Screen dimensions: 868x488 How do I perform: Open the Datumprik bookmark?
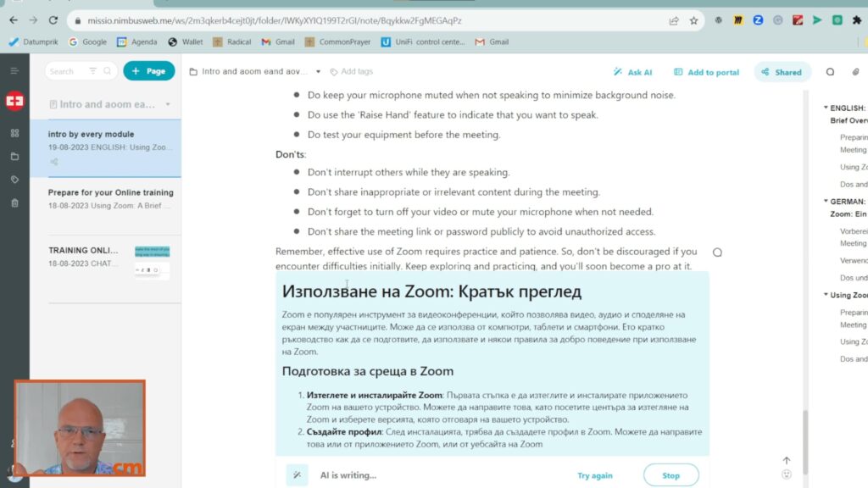(34, 42)
